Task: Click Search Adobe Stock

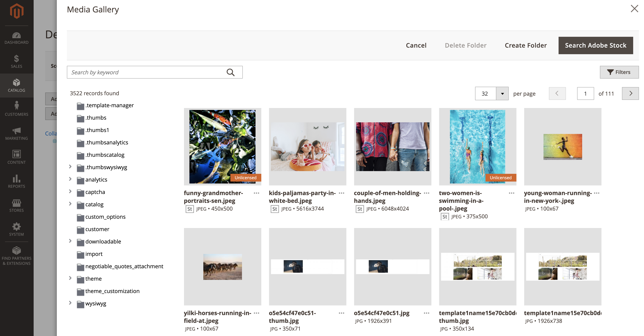Action: 596,45
